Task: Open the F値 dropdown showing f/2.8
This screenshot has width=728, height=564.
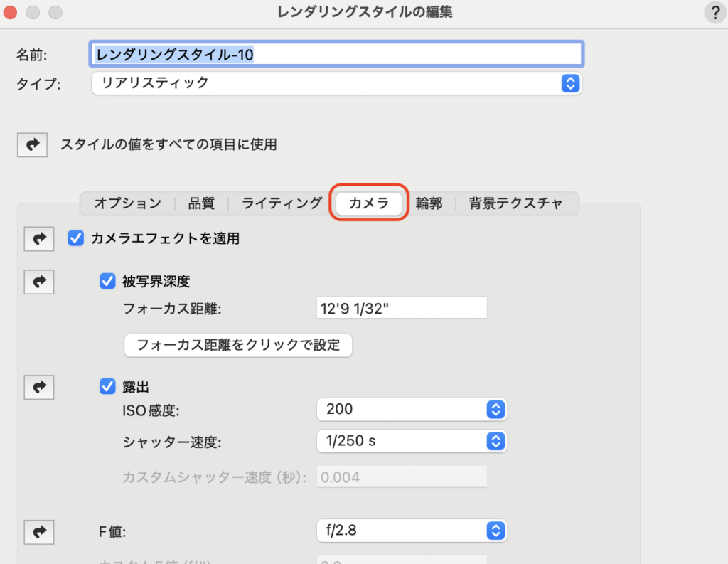Action: (411, 530)
